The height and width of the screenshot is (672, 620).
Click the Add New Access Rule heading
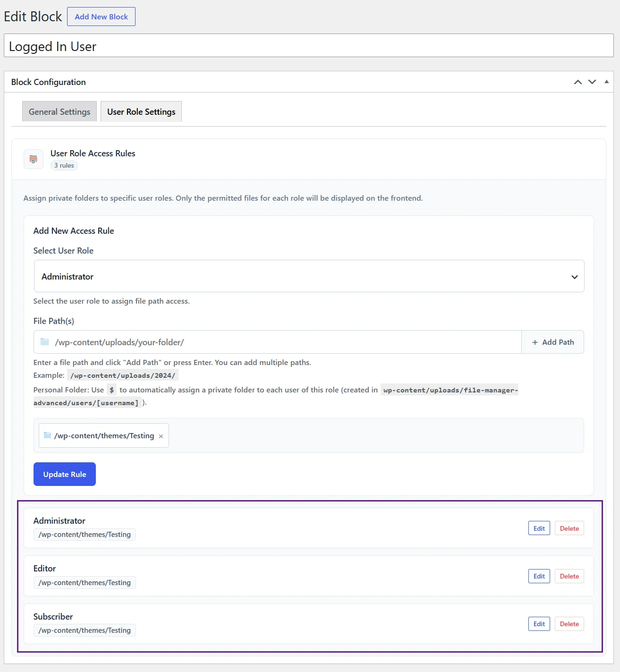(x=74, y=231)
